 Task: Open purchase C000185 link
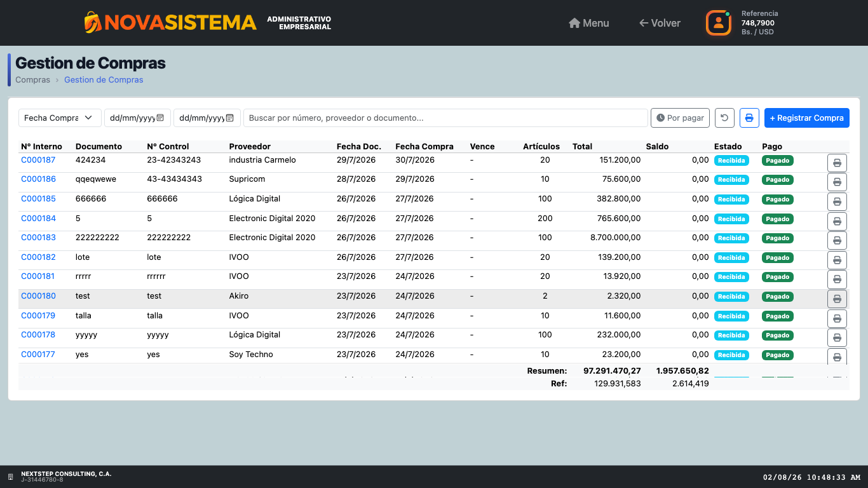38,199
